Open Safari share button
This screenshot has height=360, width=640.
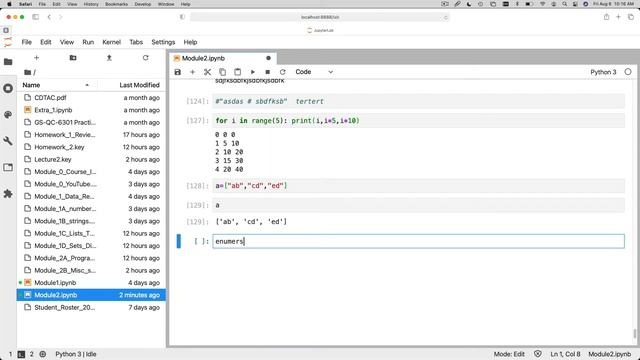(x=606, y=17)
